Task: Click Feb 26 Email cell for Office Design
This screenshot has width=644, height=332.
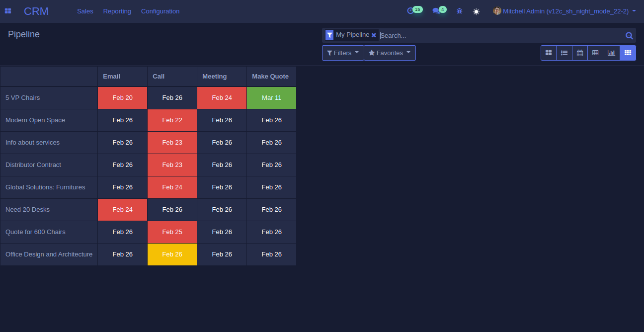Action: tap(122, 254)
